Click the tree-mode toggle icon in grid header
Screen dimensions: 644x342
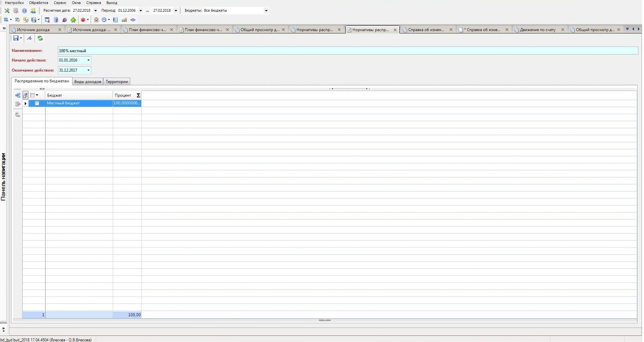[x=25, y=95]
